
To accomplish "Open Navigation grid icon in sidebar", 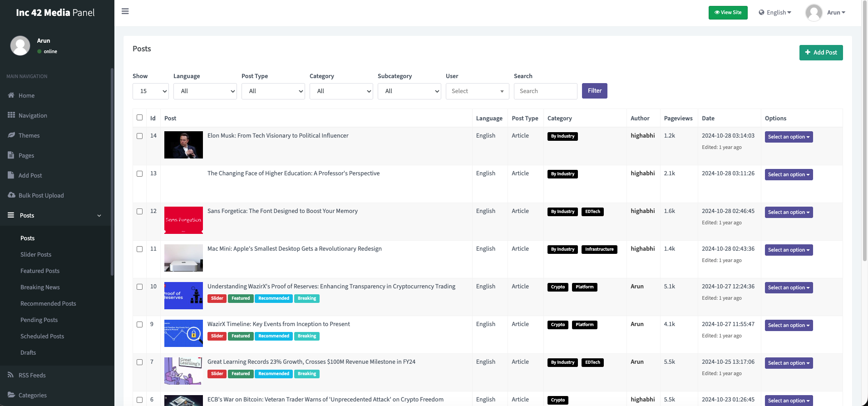I will tap(11, 115).
